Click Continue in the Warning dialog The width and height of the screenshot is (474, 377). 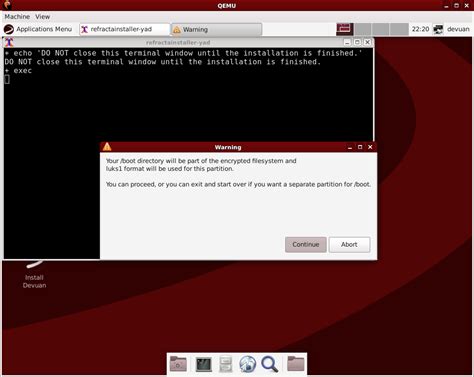click(x=306, y=244)
